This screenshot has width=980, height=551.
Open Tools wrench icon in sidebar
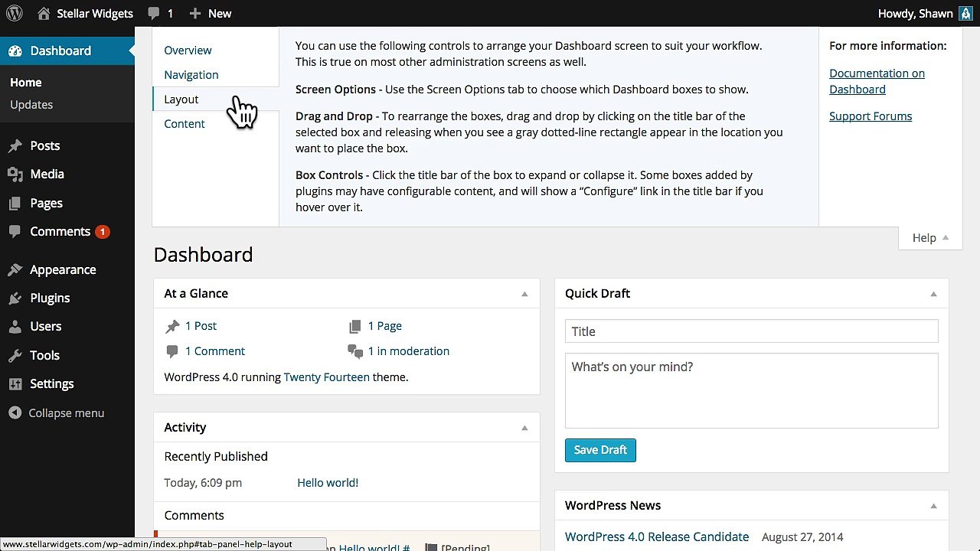point(15,356)
